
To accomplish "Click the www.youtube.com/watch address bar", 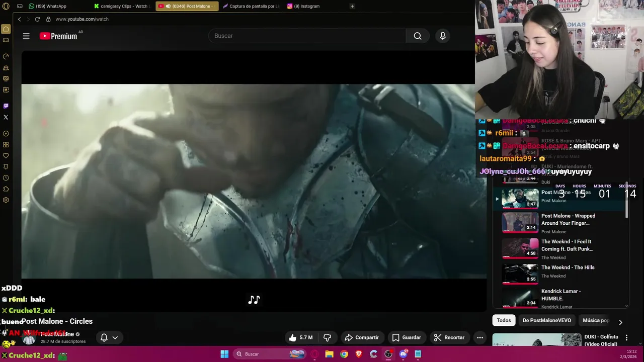I will coord(82,19).
